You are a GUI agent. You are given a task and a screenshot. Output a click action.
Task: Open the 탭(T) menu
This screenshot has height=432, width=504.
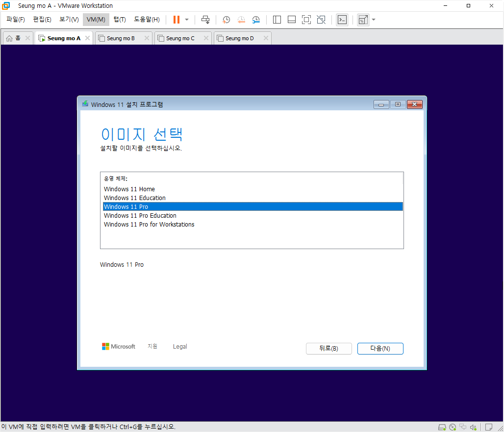tap(120, 19)
